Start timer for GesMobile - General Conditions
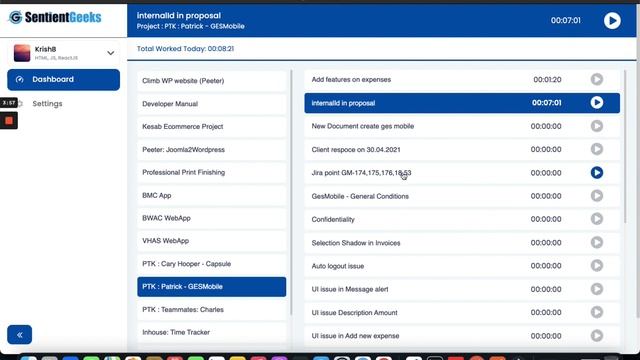Viewport: 640px width, 360px height. pos(597,196)
